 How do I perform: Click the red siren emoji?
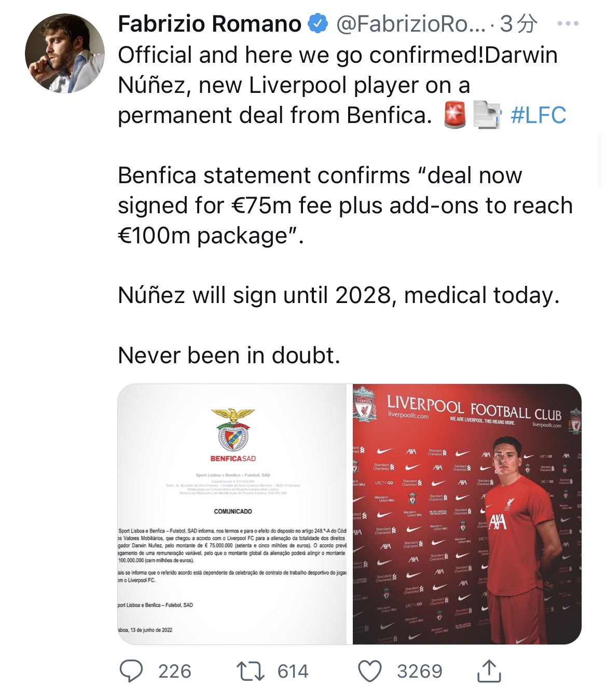(456, 115)
